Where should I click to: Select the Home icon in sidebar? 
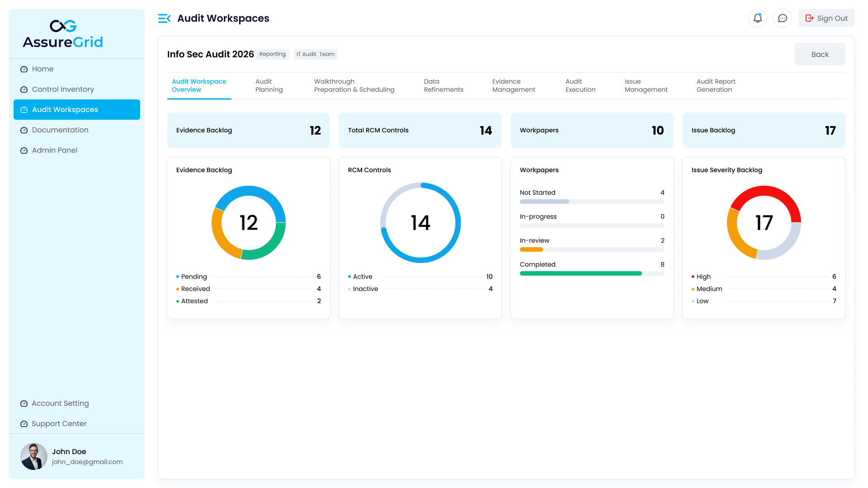click(x=24, y=69)
